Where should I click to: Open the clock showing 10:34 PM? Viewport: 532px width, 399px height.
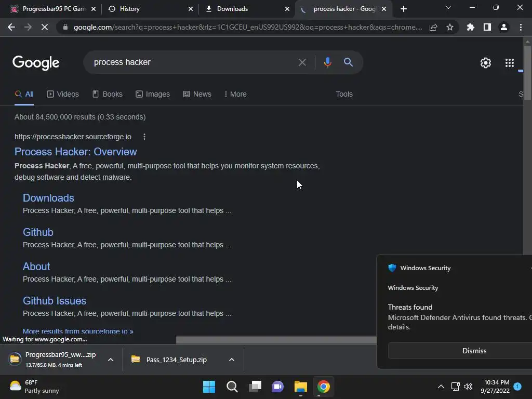(495, 387)
